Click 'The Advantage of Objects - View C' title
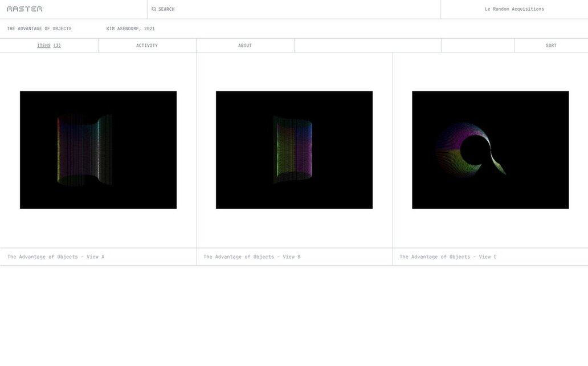This screenshot has height=366, width=588. [x=448, y=257]
